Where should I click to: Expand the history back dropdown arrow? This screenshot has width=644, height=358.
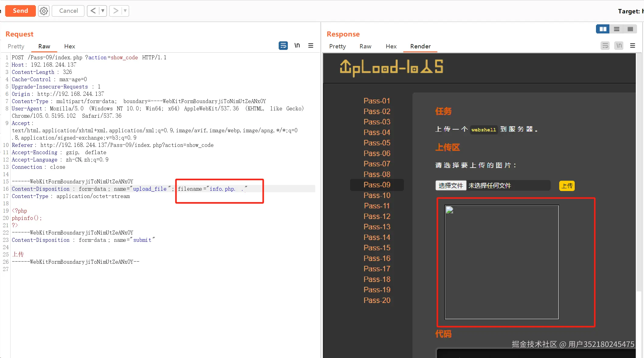[103, 11]
